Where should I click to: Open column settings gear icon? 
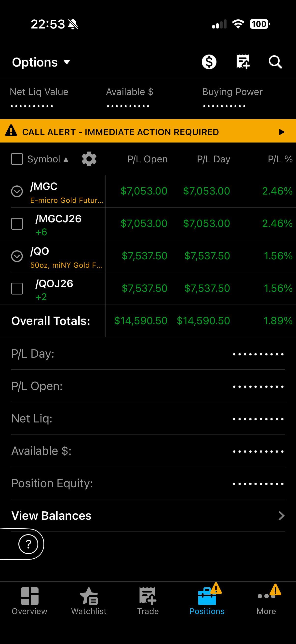(89, 159)
